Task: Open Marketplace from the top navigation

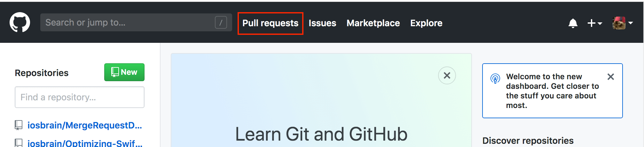Action: pos(373,23)
